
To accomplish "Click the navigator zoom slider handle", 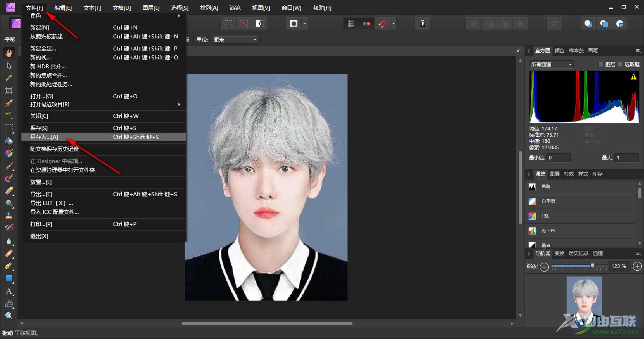I will [593, 265].
